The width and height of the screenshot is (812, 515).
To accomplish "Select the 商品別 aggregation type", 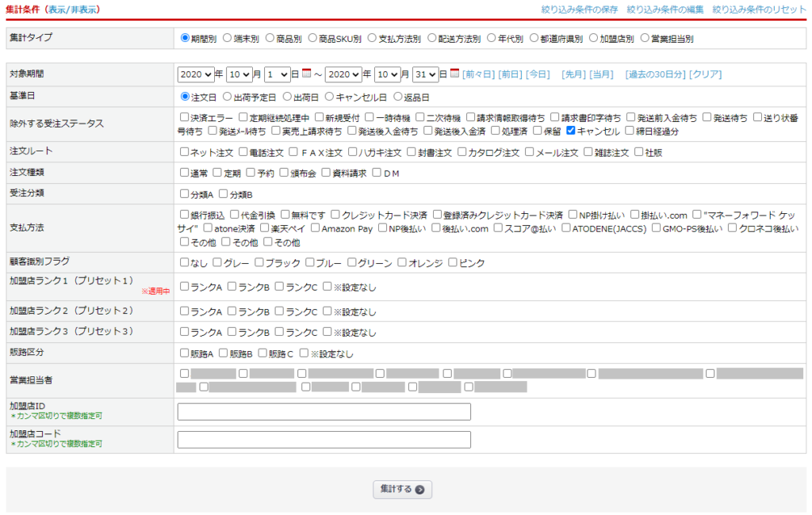I will (x=270, y=37).
